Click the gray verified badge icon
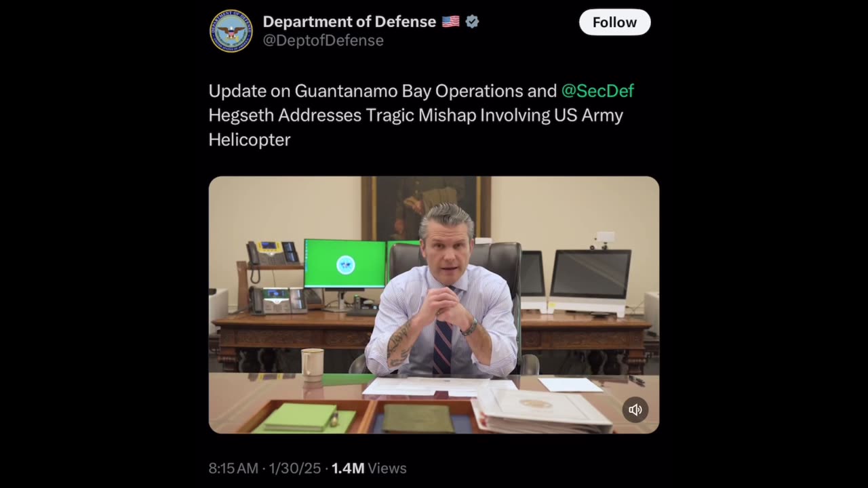The image size is (868, 488). click(x=473, y=22)
